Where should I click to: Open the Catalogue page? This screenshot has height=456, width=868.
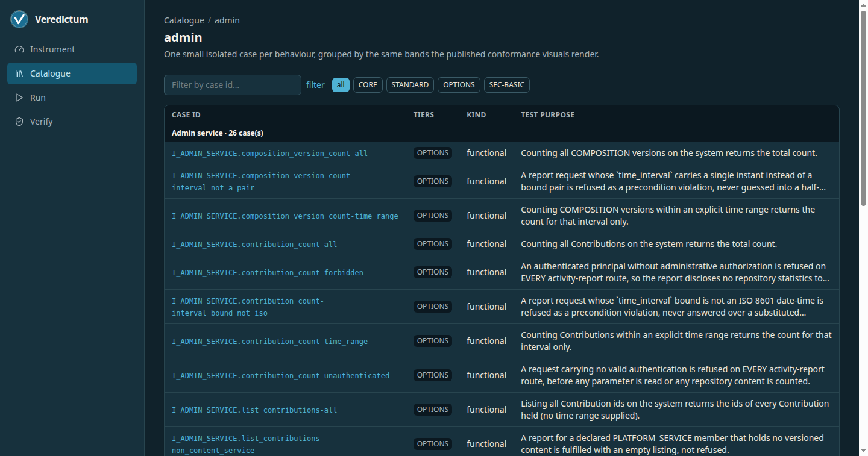coord(72,73)
